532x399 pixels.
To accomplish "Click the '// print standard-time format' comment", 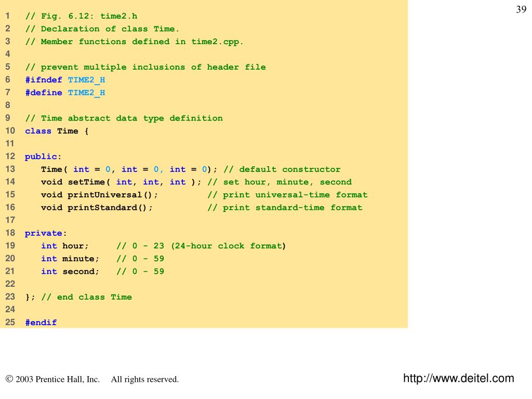I will pos(285,208).
